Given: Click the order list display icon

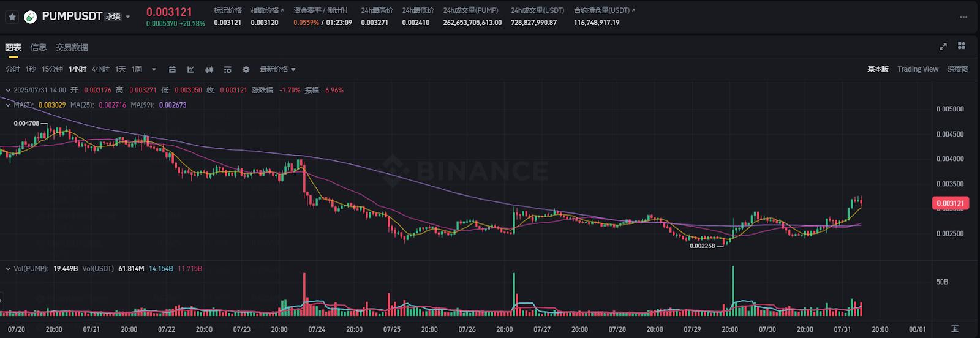Looking at the screenshot, I should coord(227,69).
